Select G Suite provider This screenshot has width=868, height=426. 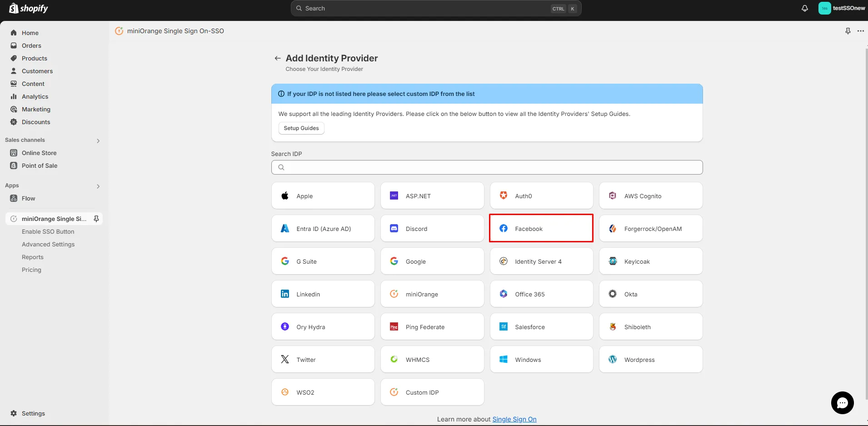[323, 261]
